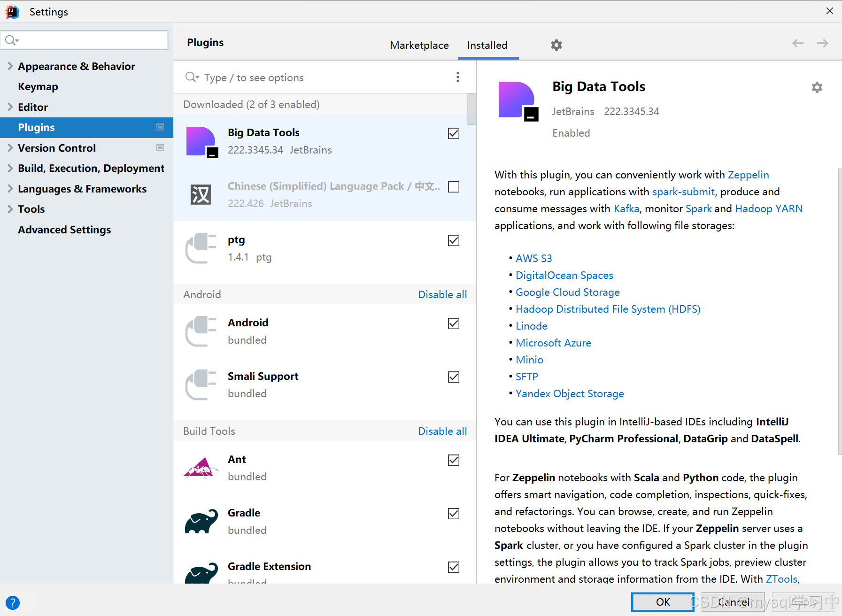Open help with the question mark icon
This screenshot has height=616, width=842.
coord(13,602)
